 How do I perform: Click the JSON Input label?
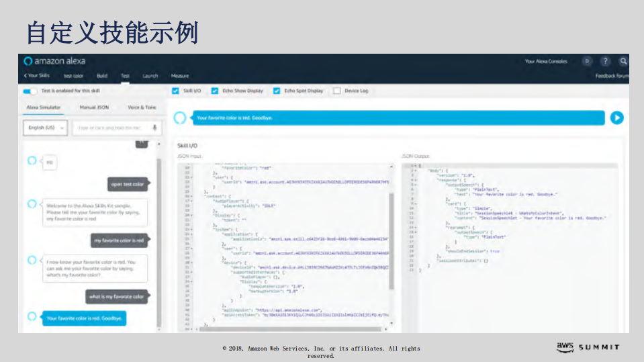[x=189, y=156]
